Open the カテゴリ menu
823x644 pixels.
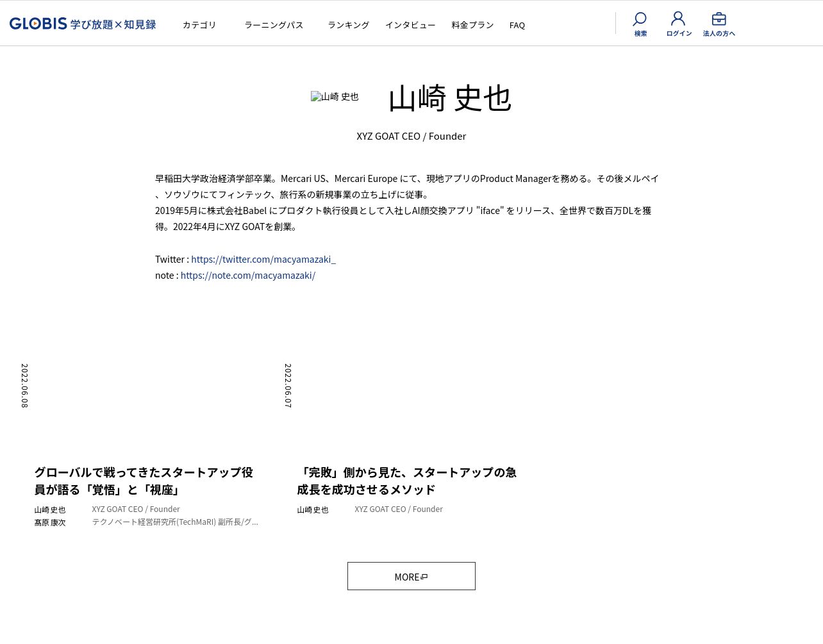click(199, 25)
